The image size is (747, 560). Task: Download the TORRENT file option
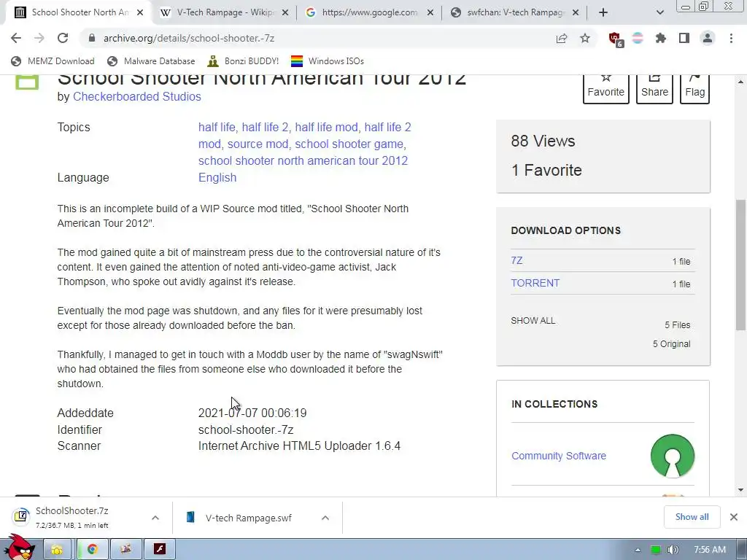(535, 283)
